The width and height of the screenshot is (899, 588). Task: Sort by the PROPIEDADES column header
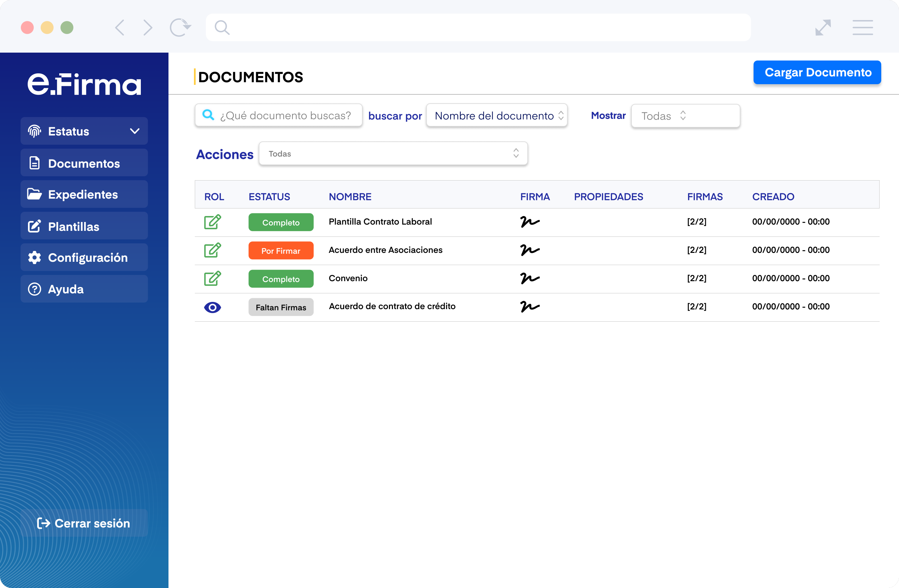pyautogui.click(x=608, y=197)
